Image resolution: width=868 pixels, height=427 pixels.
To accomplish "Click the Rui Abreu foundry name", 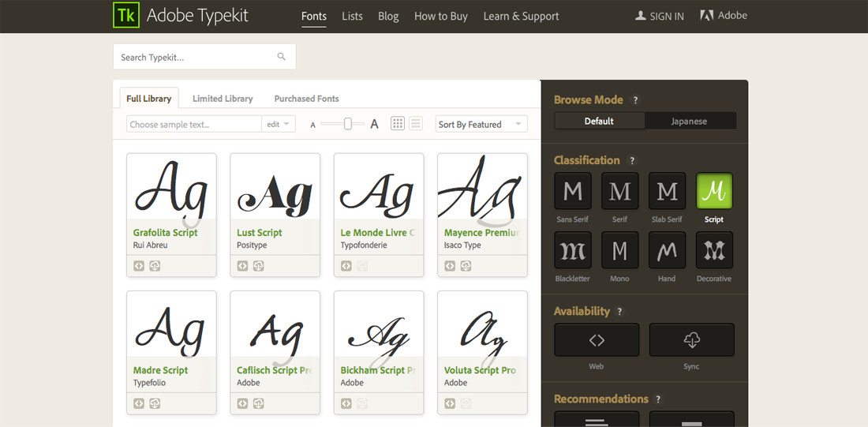I will pos(150,245).
